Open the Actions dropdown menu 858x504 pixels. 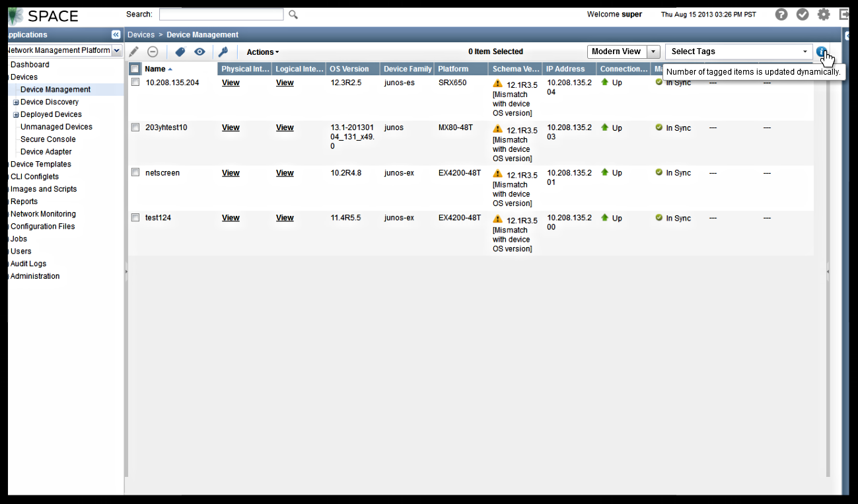coord(262,52)
